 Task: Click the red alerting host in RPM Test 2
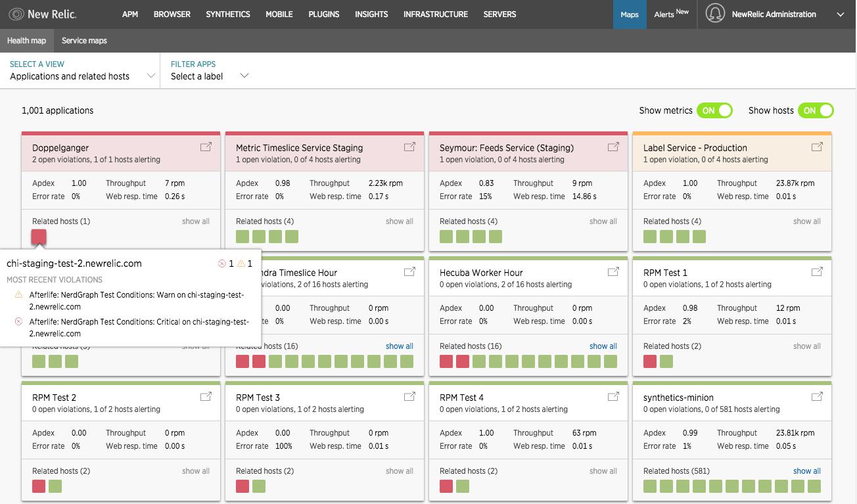coord(39,486)
